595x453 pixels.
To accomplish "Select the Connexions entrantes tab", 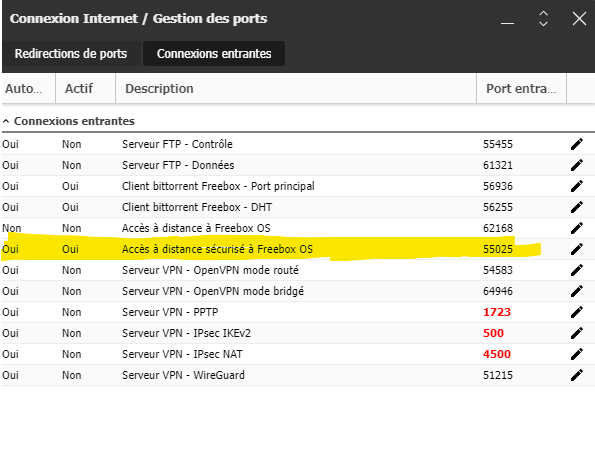I will click(x=214, y=53).
